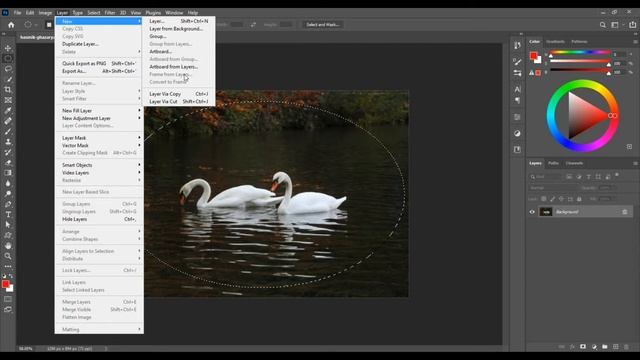Create a new layer icon
640x360 pixels.
click(616, 347)
